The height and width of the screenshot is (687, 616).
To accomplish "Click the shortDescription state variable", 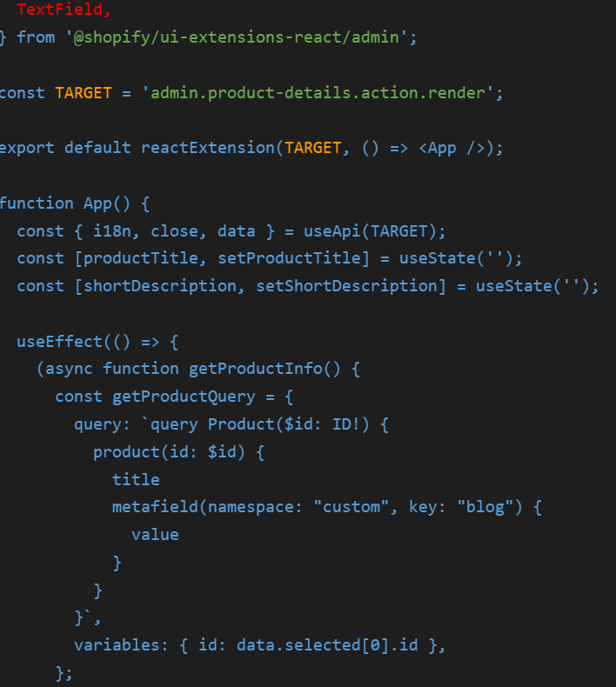I will point(160,286).
